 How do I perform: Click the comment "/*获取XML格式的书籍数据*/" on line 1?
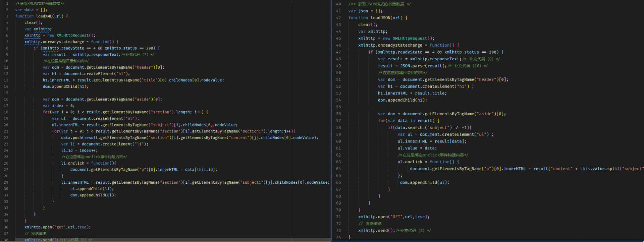coord(40,3)
